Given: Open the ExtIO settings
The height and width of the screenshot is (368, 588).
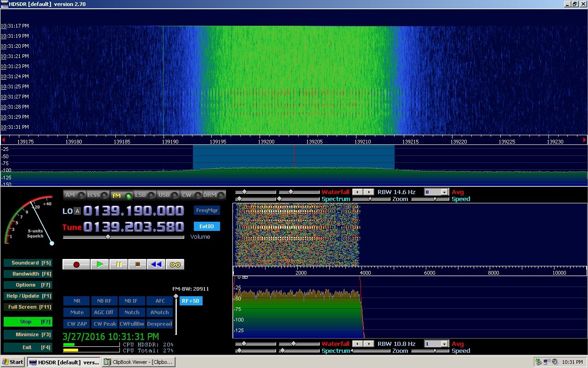Looking at the screenshot, I should (x=207, y=227).
